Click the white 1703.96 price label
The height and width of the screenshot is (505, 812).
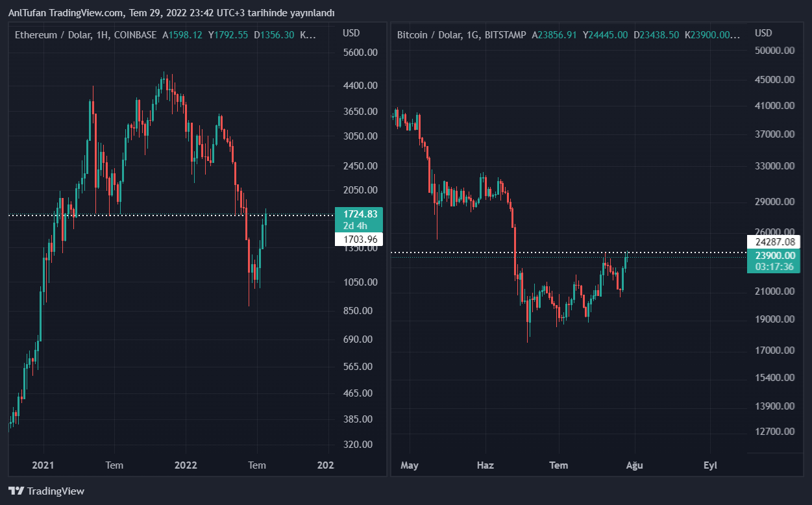pos(358,240)
